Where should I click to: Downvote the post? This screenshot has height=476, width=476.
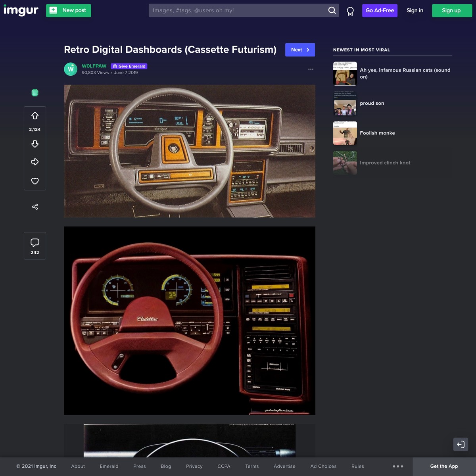click(35, 144)
